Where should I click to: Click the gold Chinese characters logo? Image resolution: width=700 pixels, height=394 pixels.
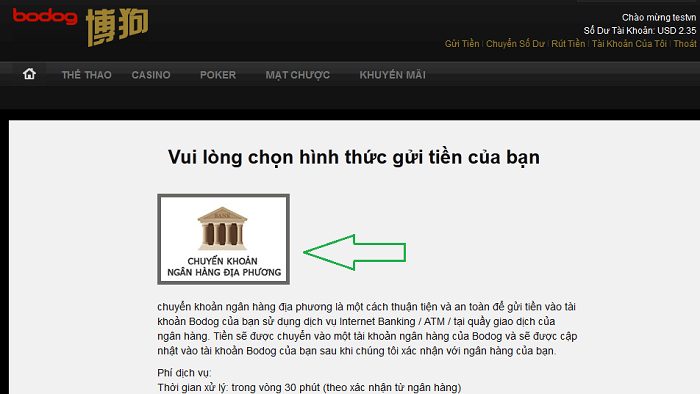click(x=117, y=27)
